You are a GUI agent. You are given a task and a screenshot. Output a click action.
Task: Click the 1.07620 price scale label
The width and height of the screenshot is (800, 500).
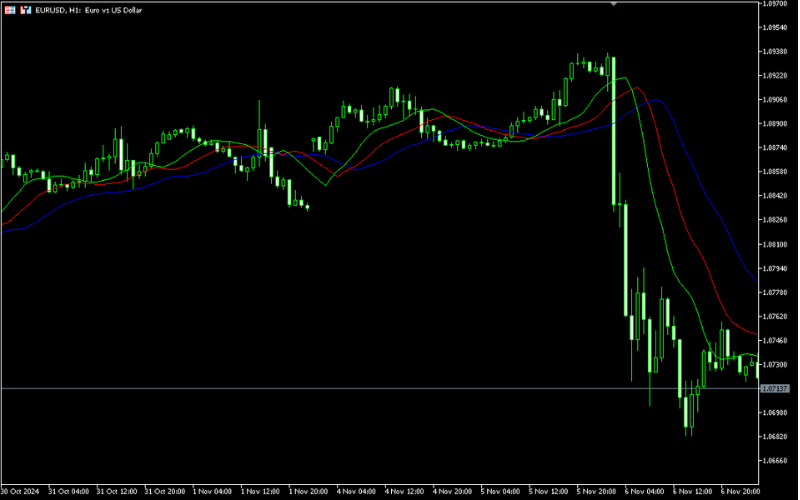tap(774, 316)
